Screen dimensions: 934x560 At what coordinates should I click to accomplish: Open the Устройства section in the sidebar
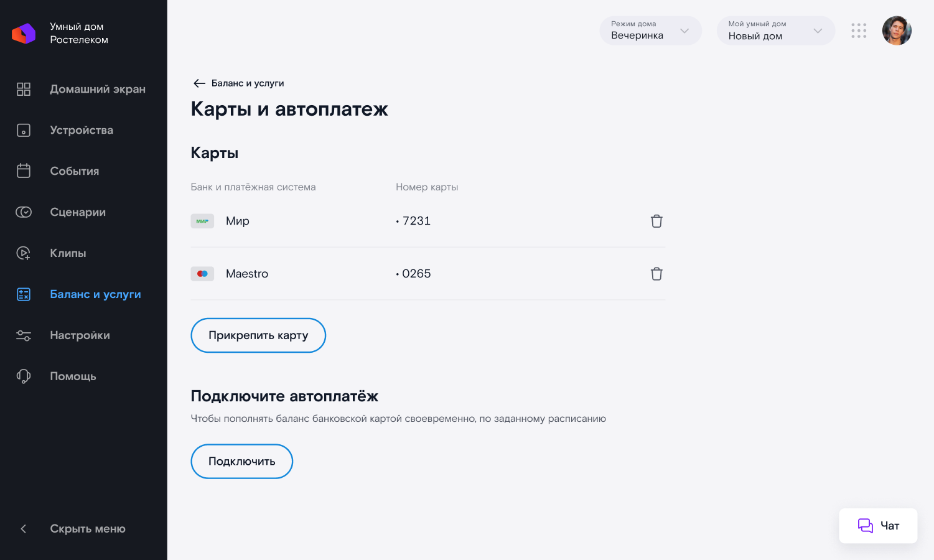(x=82, y=130)
